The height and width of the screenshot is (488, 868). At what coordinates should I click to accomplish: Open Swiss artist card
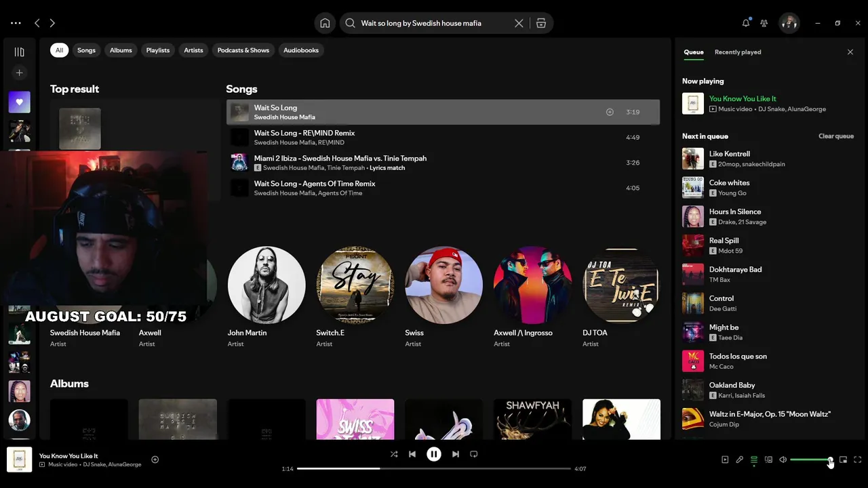[x=444, y=298]
